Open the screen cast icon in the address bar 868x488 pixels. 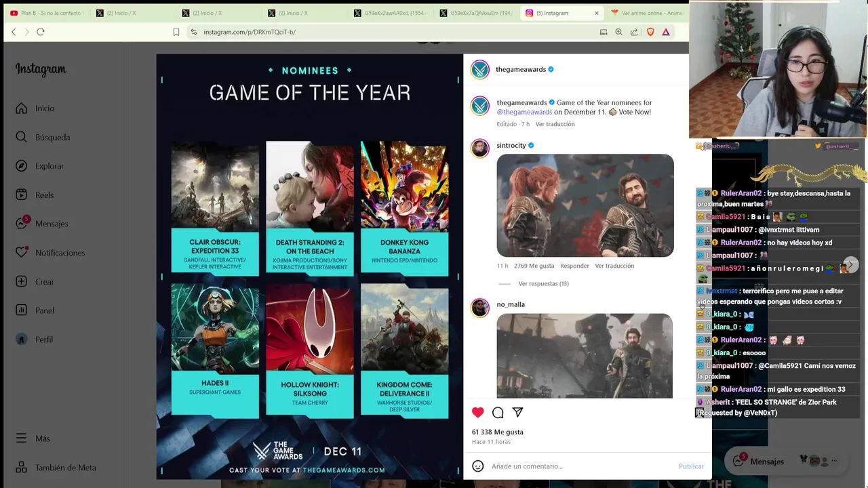tap(604, 32)
